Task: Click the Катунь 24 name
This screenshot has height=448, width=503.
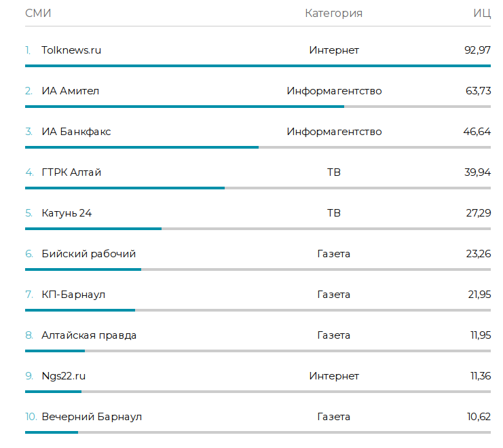Action: (67, 213)
